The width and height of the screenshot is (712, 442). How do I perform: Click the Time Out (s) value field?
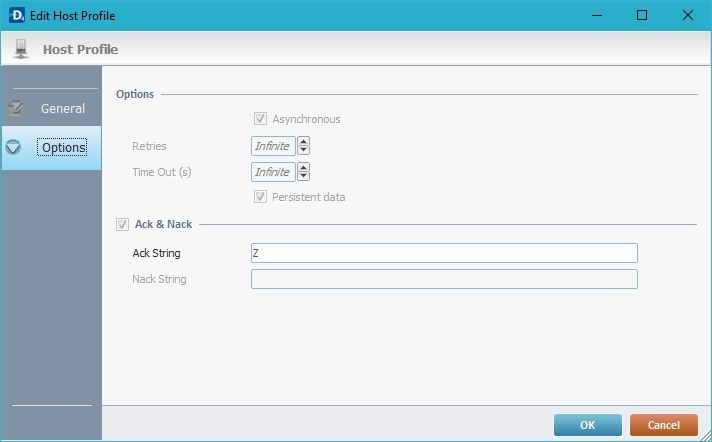273,172
